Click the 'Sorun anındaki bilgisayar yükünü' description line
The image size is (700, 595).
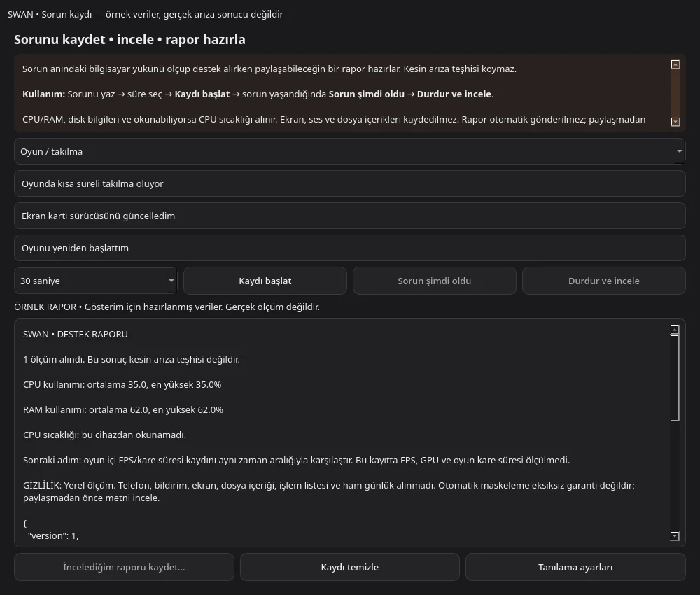[x=269, y=69]
